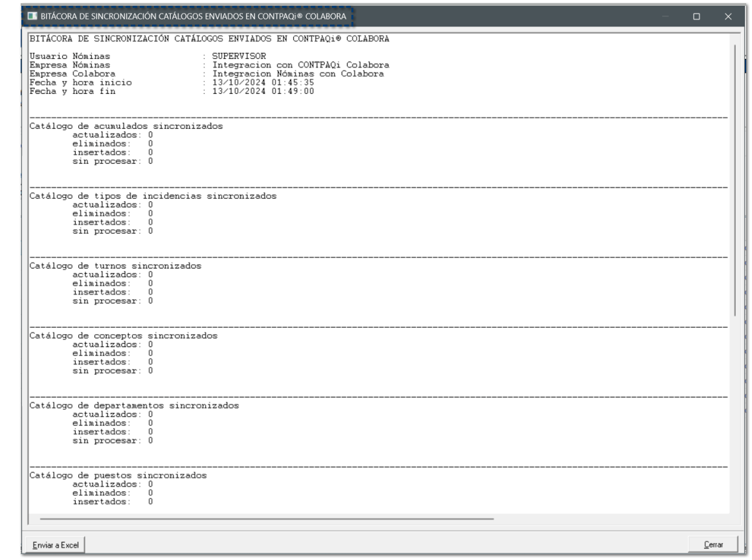This screenshot has width=752, height=560.
Task: Select end time '13/10/2024 01:49:00'
Action: coord(263,91)
